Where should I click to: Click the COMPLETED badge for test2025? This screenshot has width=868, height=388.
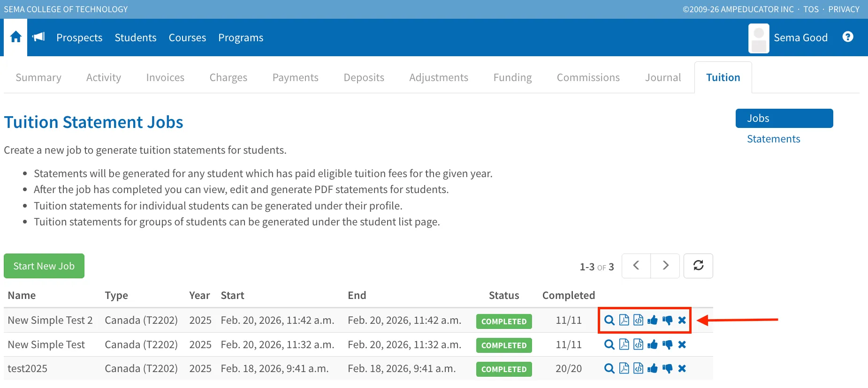[x=504, y=369]
